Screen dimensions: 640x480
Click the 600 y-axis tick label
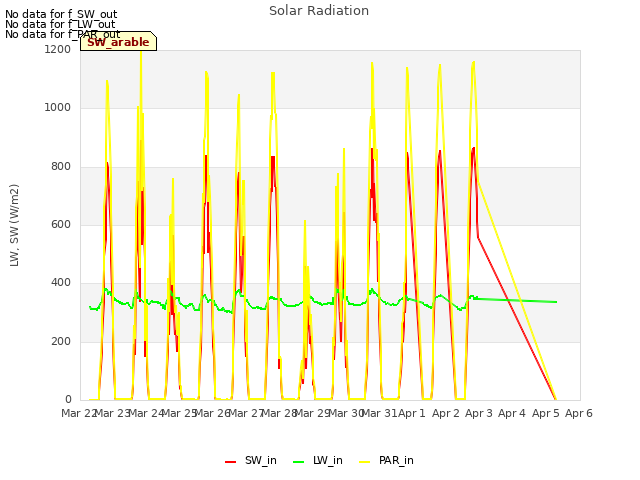(x=61, y=224)
